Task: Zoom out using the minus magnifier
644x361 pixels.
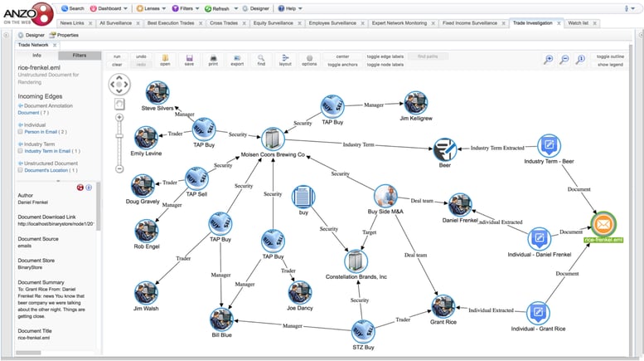Action: point(564,60)
